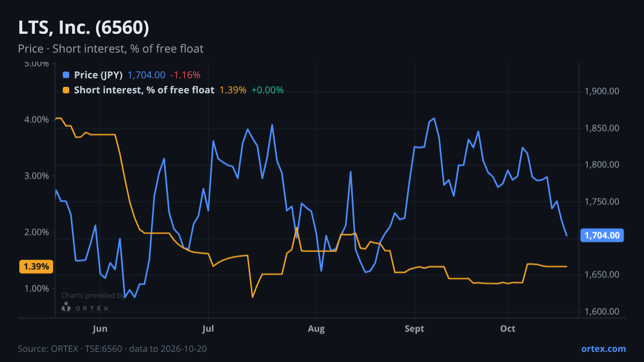Viewport: 644px width, 362px height.
Task: Click the Charts provided by caption
Action: (x=92, y=295)
